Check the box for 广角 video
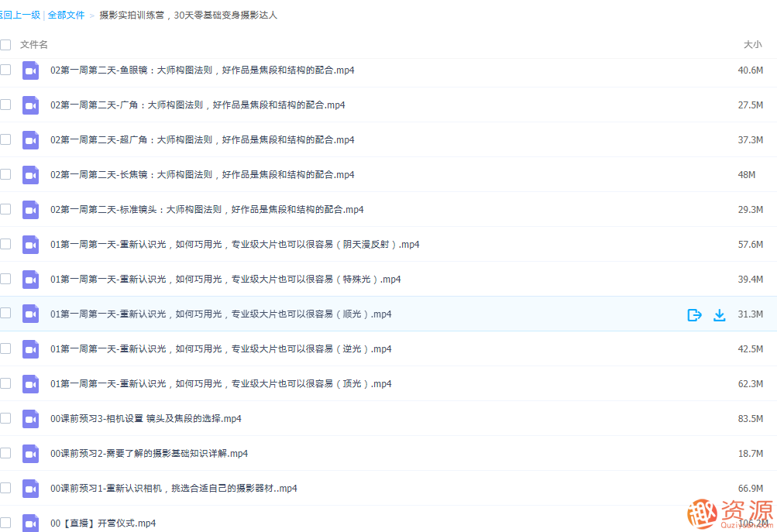 tap(5, 105)
